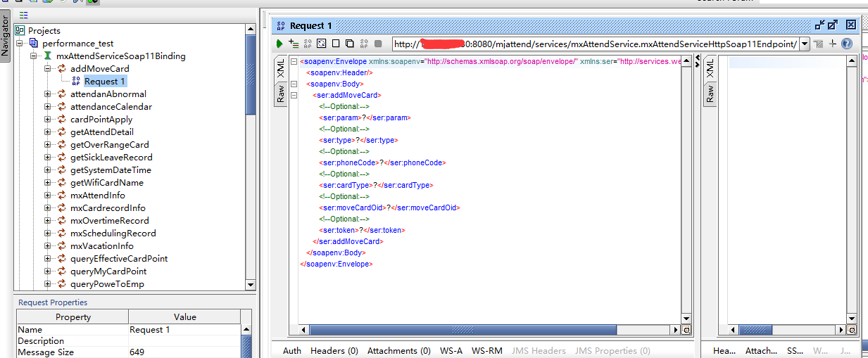Open the Auth tab
Image resolution: width=868 pixels, height=358 pixels.
coord(292,350)
